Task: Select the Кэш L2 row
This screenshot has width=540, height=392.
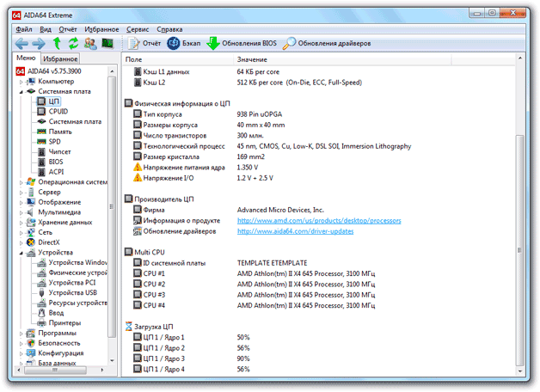Action: pyautogui.click(x=319, y=83)
